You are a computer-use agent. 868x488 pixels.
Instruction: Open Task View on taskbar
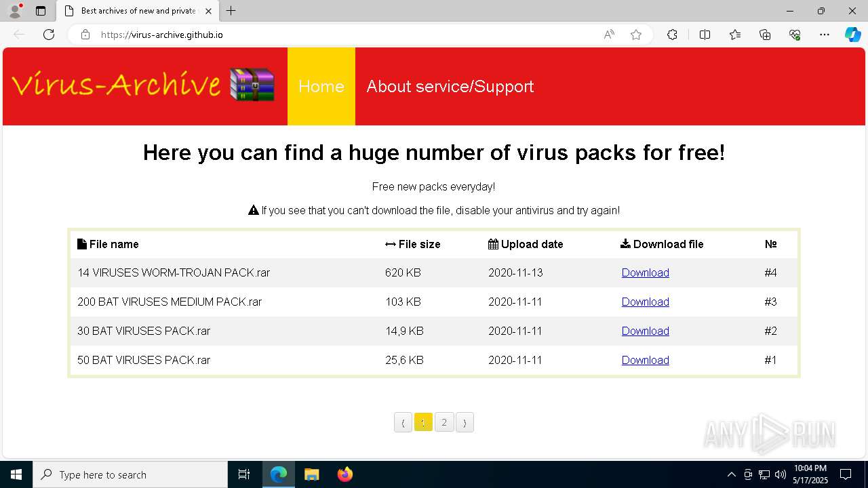[x=244, y=474]
